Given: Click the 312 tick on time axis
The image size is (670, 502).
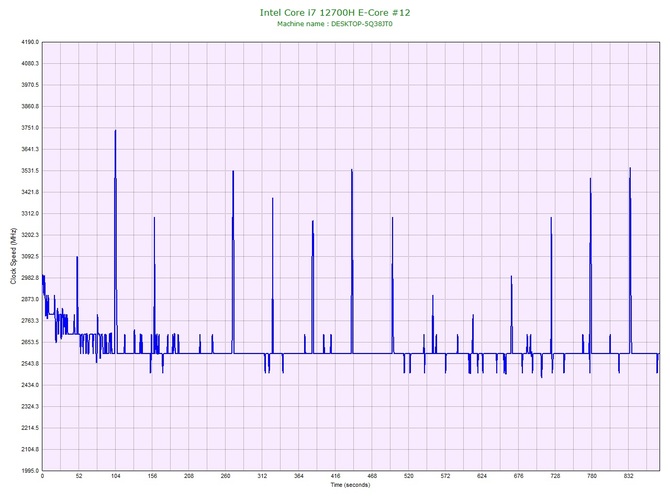Looking at the screenshot, I should point(262,476).
